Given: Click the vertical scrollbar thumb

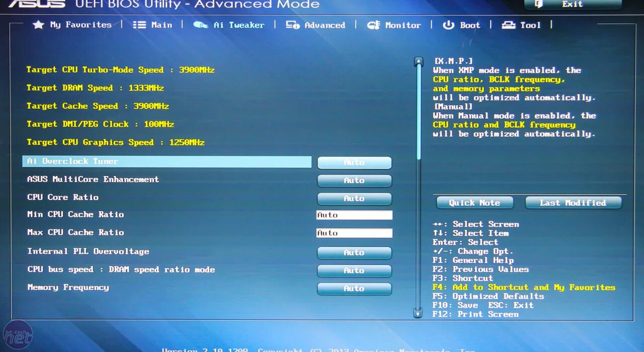Looking at the screenshot, I should tap(418, 112).
